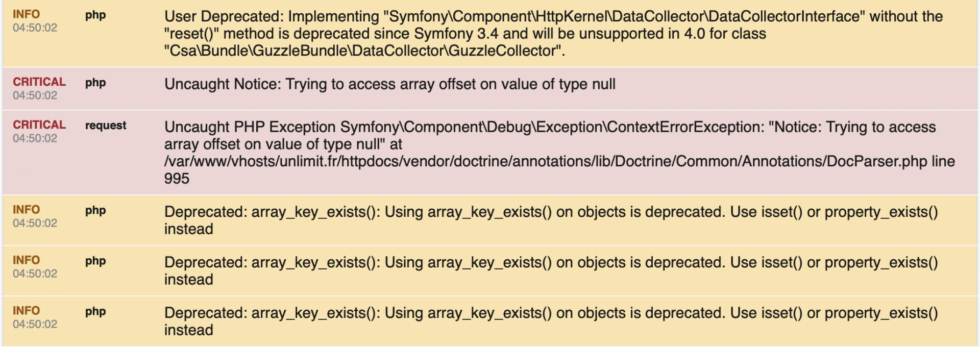Click the Uncaught Notice array offset message

tap(390, 84)
